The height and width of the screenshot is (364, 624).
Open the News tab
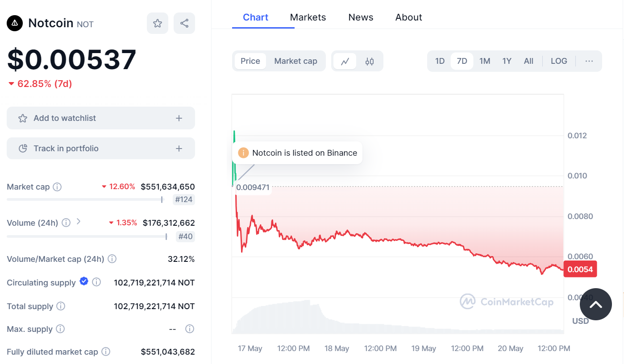361,17
